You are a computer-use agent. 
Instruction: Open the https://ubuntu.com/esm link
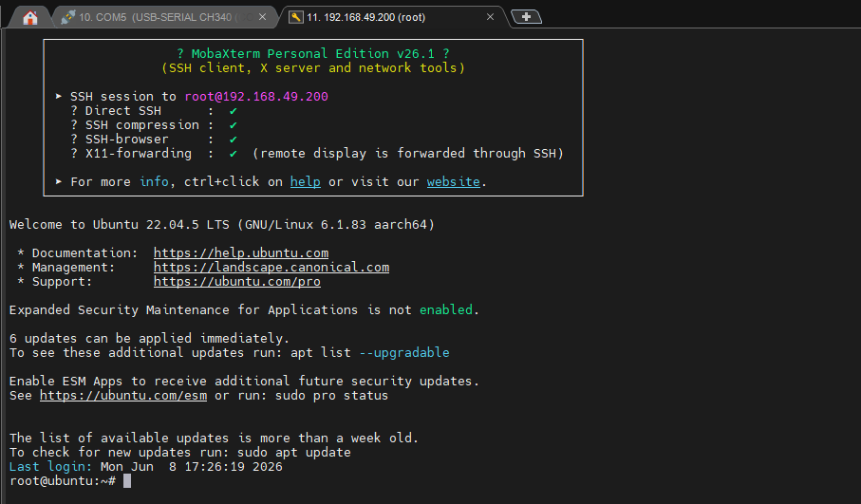[123, 396]
